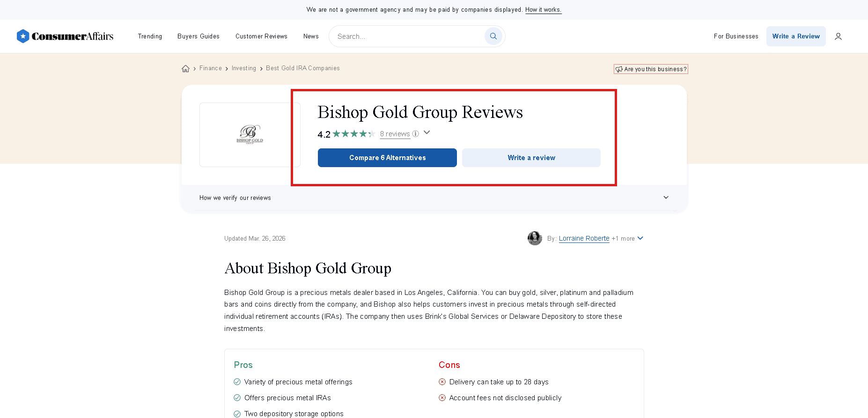
Task: Click the Write a review button in card
Action: tap(531, 158)
